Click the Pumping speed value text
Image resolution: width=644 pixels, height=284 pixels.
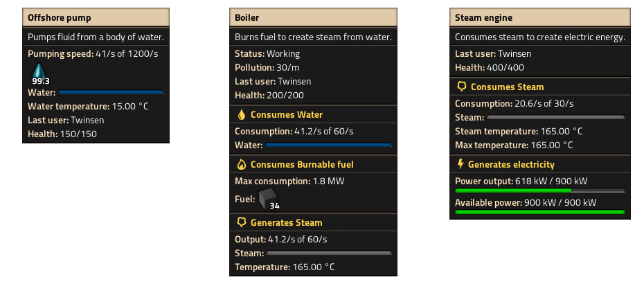(x=127, y=54)
